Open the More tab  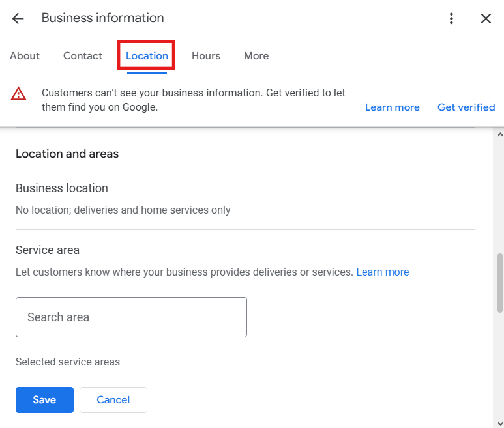pyautogui.click(x=256, y=56)
